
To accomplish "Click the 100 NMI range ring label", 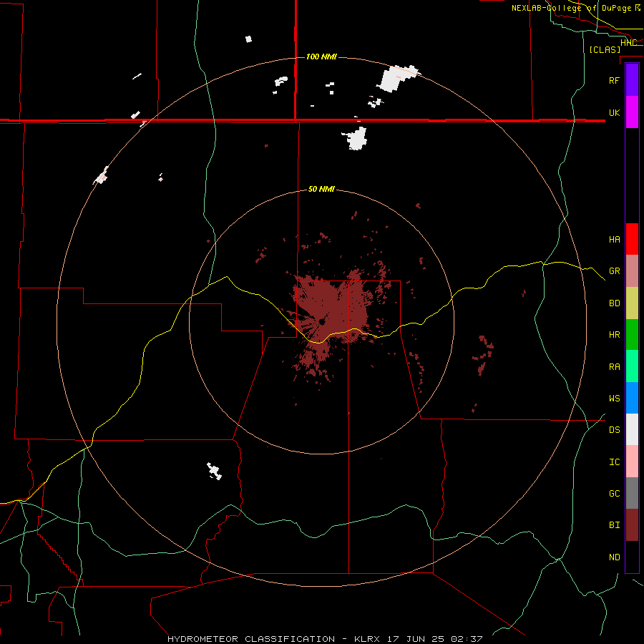I will pos(321,57).
